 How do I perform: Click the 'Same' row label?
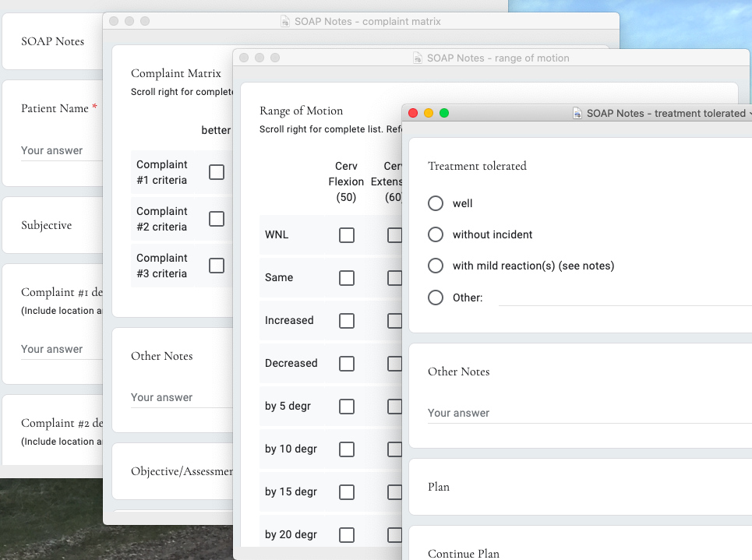point(279,277)
